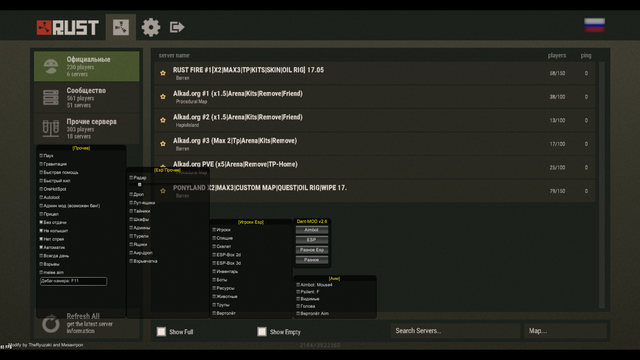This screenshot has height=360, width=640.
Task: Enable the Ресурсы checkbox
Action: point(214,288)
